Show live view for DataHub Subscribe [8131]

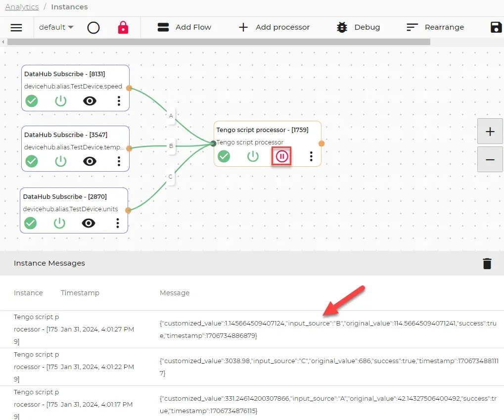click(90, 101)
